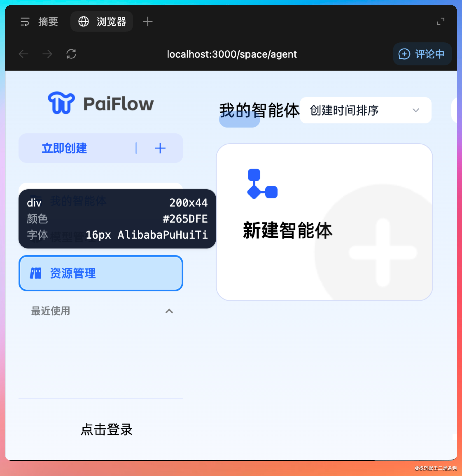Switch to the 浏览器 tab

coord(102,22)
